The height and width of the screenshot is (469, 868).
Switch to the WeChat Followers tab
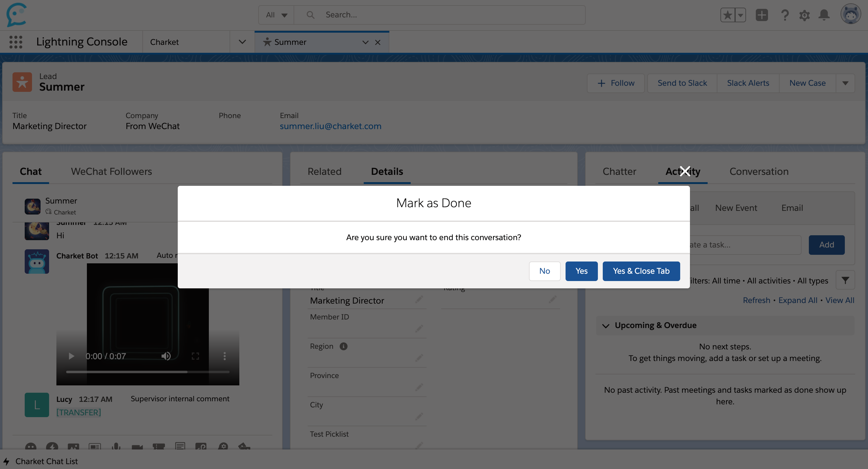tap(111, 171)
